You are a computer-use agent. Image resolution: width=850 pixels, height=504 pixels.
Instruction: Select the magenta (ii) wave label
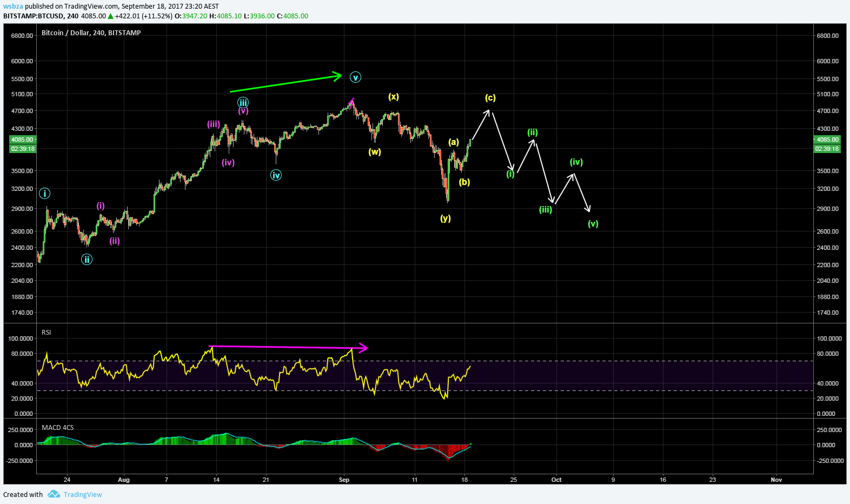115,241
